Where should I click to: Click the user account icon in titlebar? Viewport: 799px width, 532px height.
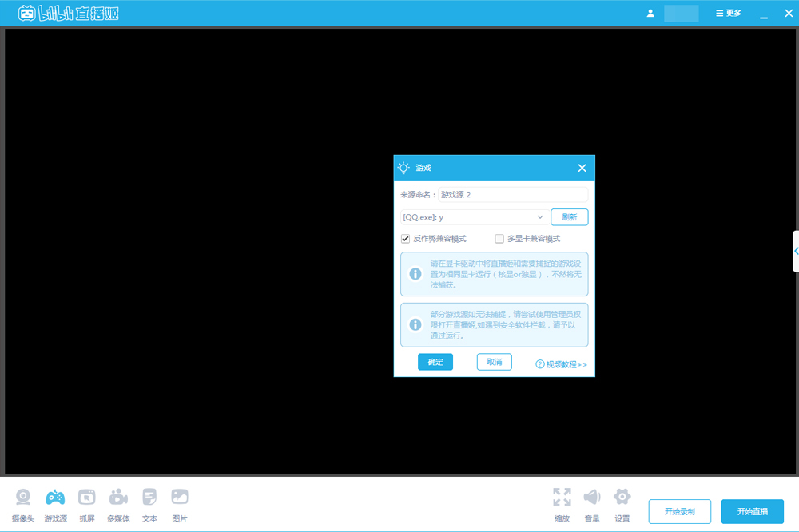click(x=650, y=13)
